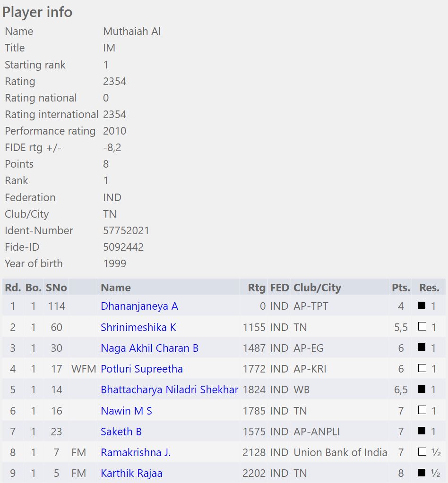448x483 pixels.
Task: Click black piece icon in round 1
Action: (x=422, y=305)
